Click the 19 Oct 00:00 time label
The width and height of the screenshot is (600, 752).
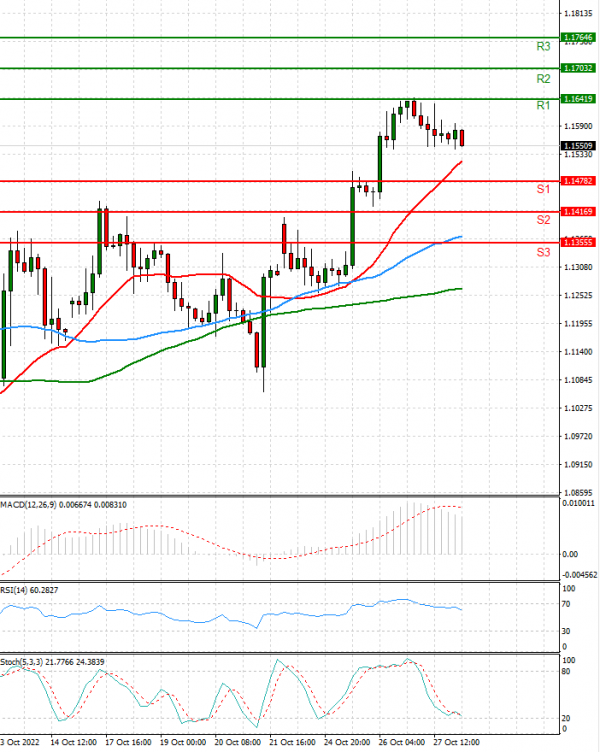click(x=183, y=742)
